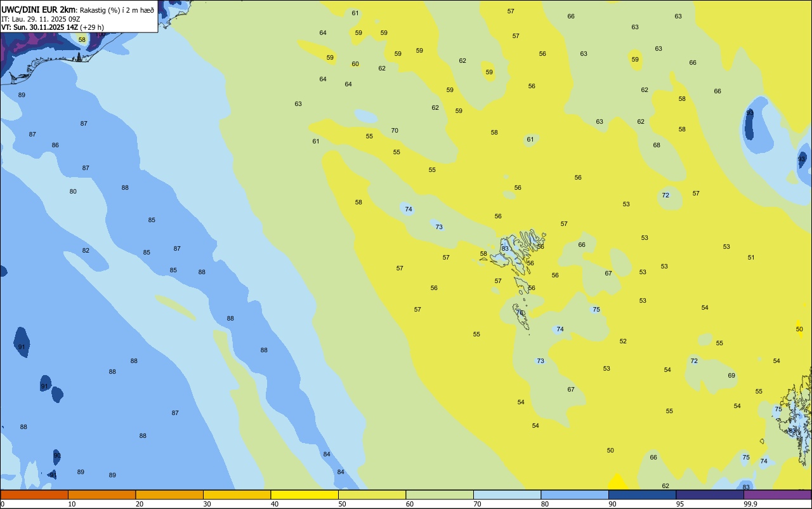Viewport: 812px width, 509px height.
Task: Click the humidity value '51' on the map
Action: [x=751, y=258]
